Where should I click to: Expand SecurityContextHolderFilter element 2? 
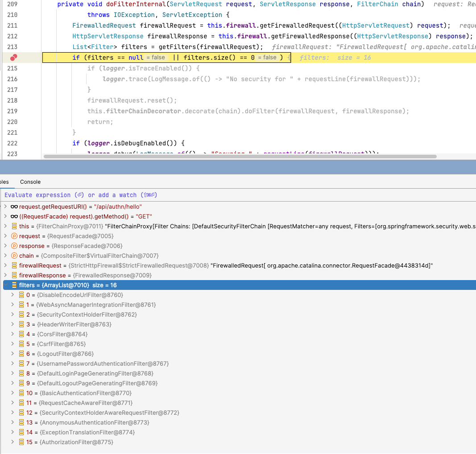(x=12, y=314)
